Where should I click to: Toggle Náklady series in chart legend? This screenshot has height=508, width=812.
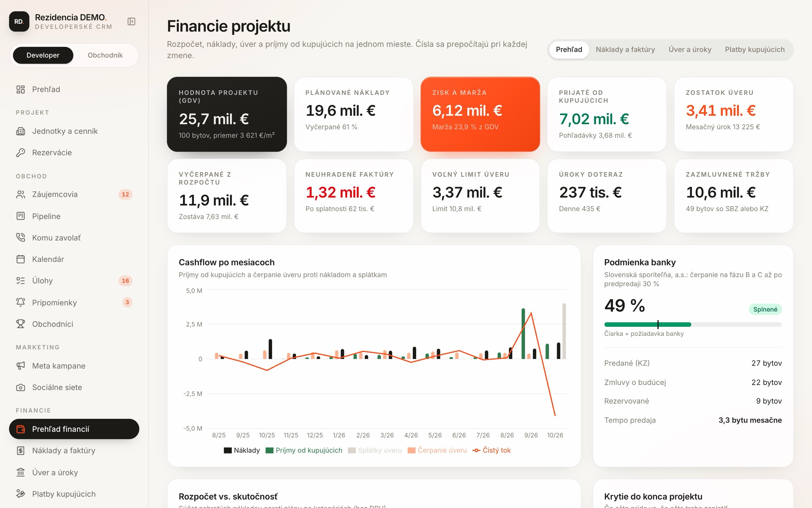[242, 450]
